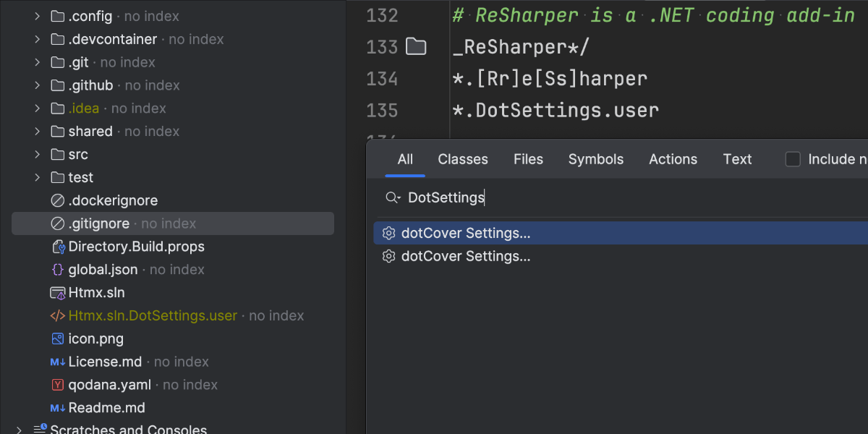This screenshot has height=434, width=868.
Task: Click the icon.png image file icon
Action: (x=58, y=339)
